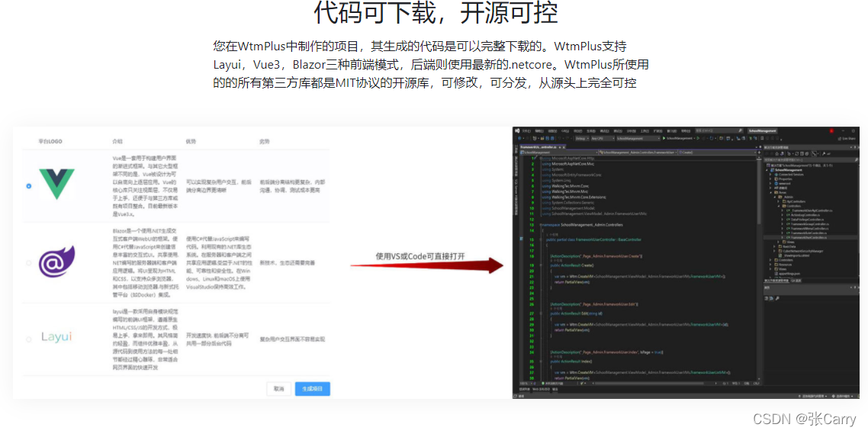Viewport: 868px width, 434px height.
Task: Click the Properties panel wrench icon
Action: [777, 298]
